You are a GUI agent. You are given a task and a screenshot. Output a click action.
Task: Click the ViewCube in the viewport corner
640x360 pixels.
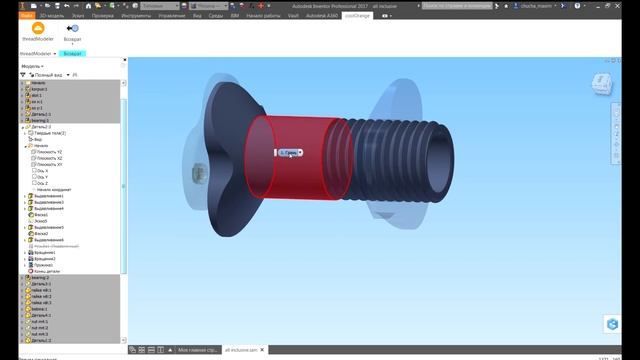click(x=602, y=84)
